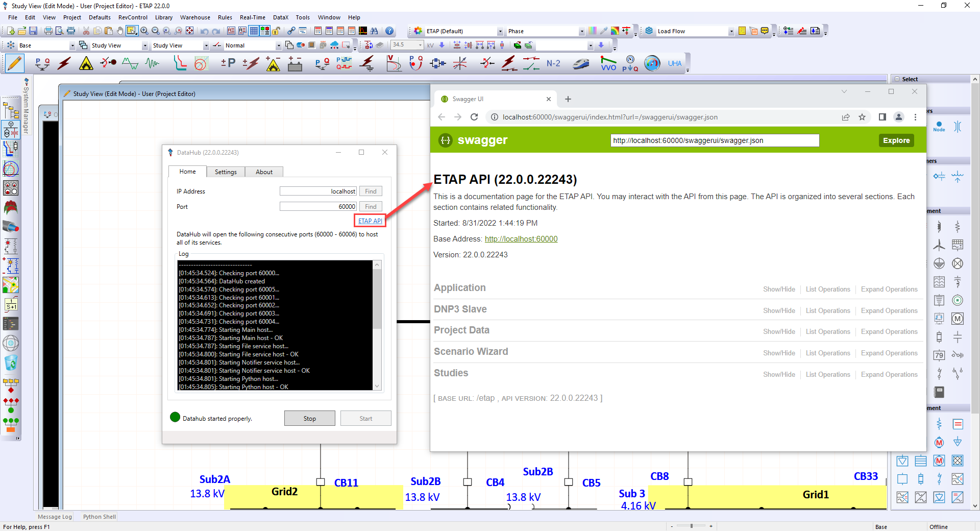Screen dimensions: 980x531
Task: Switch to the Settings tab in DataHub
Action: pyautogui.click(x=226, y=172)
